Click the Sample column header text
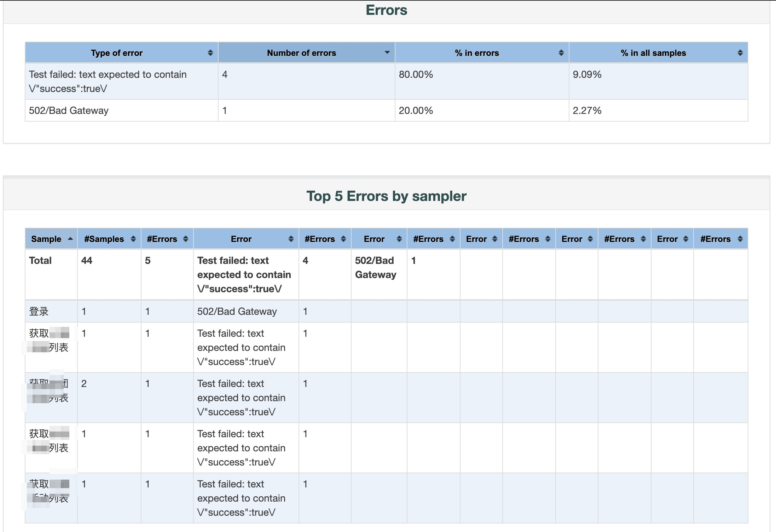 (x=46, y=239)
